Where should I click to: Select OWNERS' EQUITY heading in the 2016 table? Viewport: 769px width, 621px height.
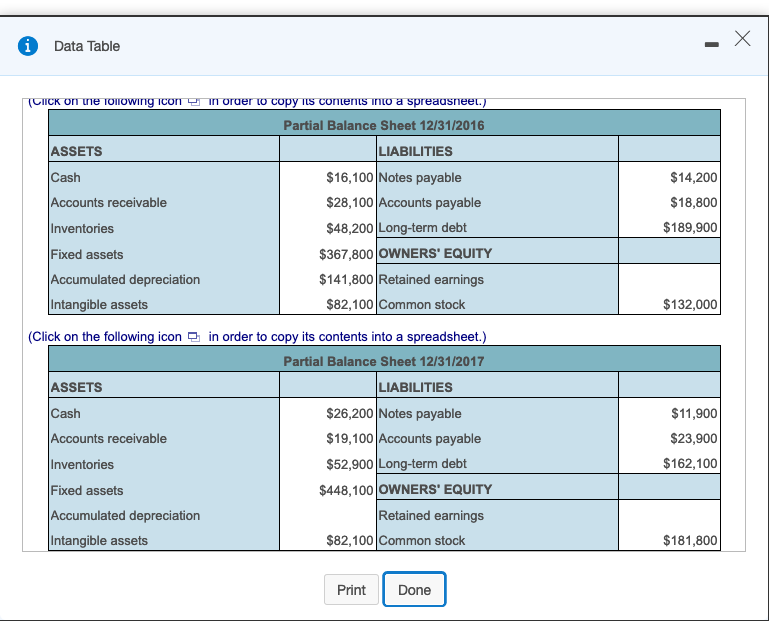tap(435, 254)
